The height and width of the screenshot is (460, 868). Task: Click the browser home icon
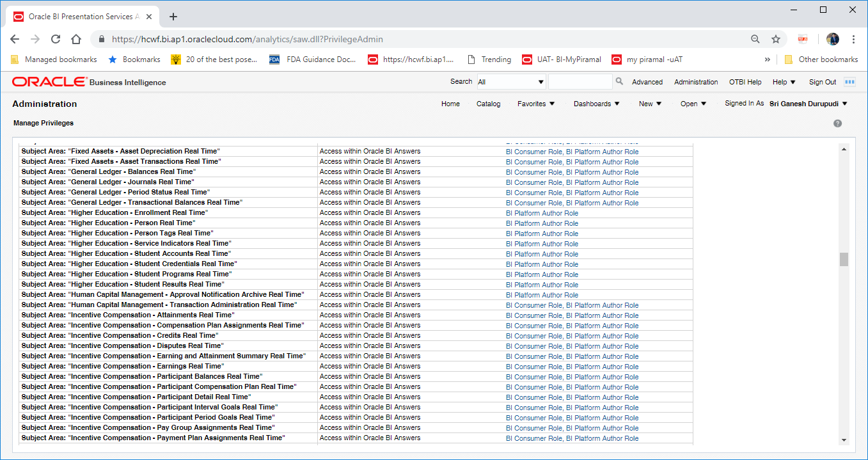click(75, 38)
